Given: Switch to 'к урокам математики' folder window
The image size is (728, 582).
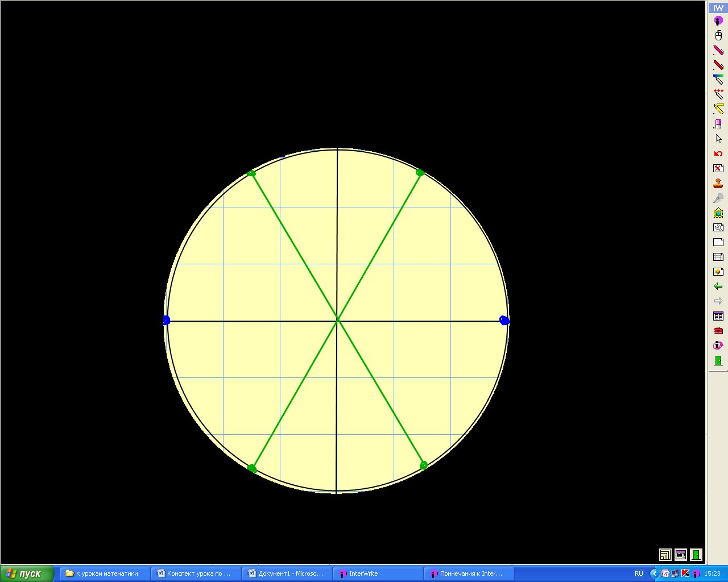Looking at the screenshot, I should [105, 573].
